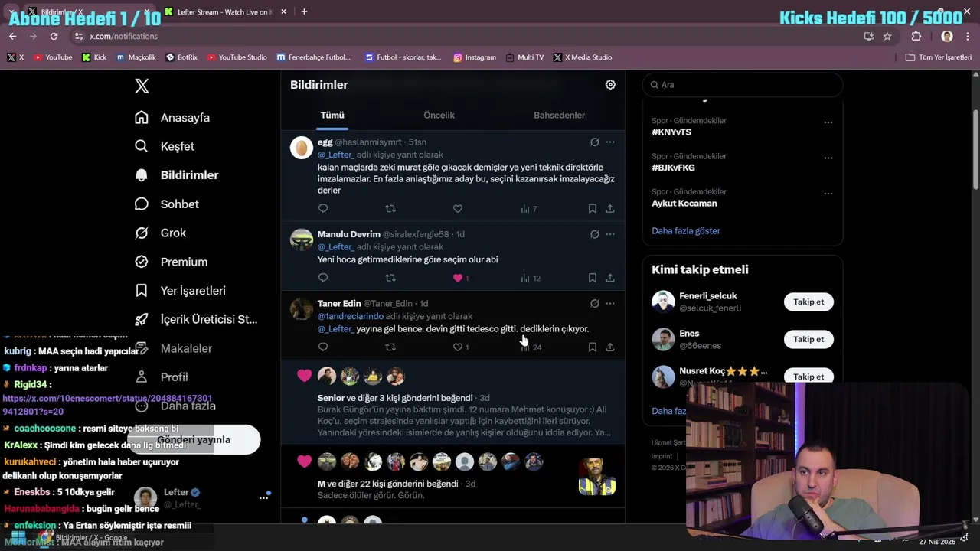Image resolution: width=980 pixels, height=551 pixels.
Task: Open Tüm Yer İşaretleri folder
Action: pyautogui.click(x=939, y=57)
